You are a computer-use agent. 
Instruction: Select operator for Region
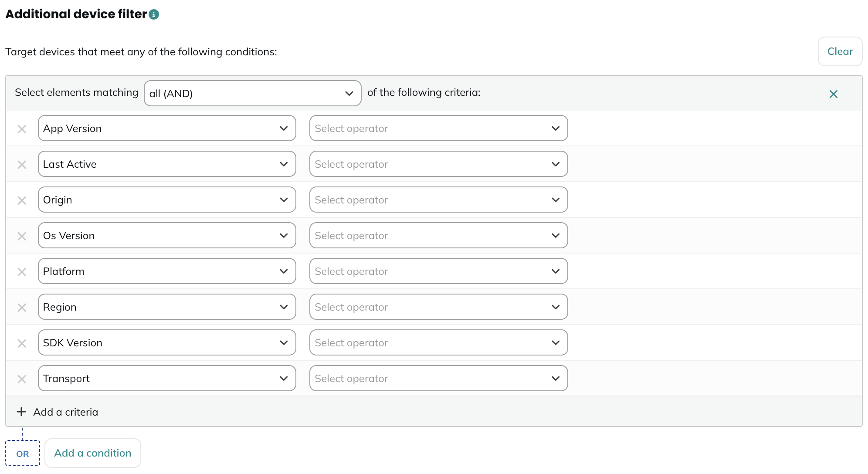point(438,307)
